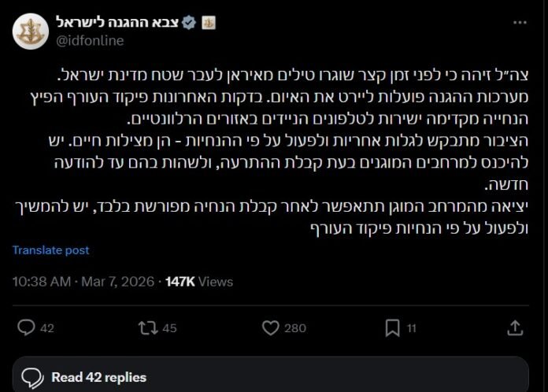Like the post with the heart icon
Image resolution: width=548 pixels, height=392 pixels.
click(x=270, y=327)
